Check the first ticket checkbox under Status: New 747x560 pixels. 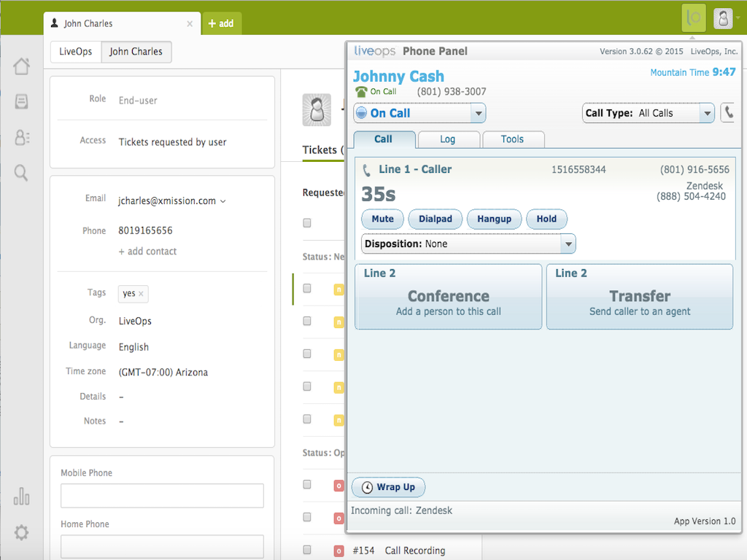point(306,288)
